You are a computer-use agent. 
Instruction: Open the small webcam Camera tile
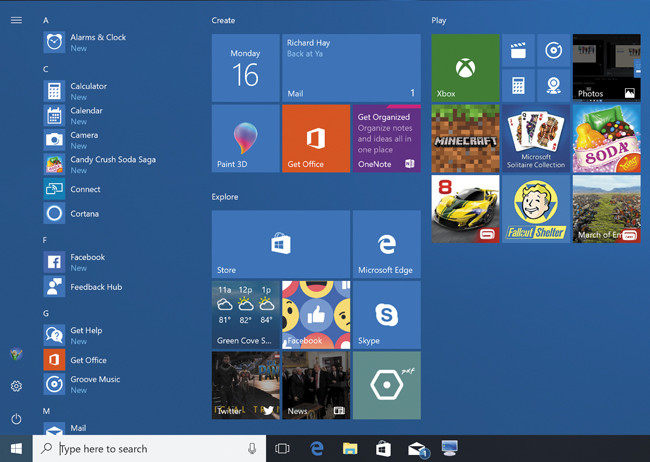(553, 86)
